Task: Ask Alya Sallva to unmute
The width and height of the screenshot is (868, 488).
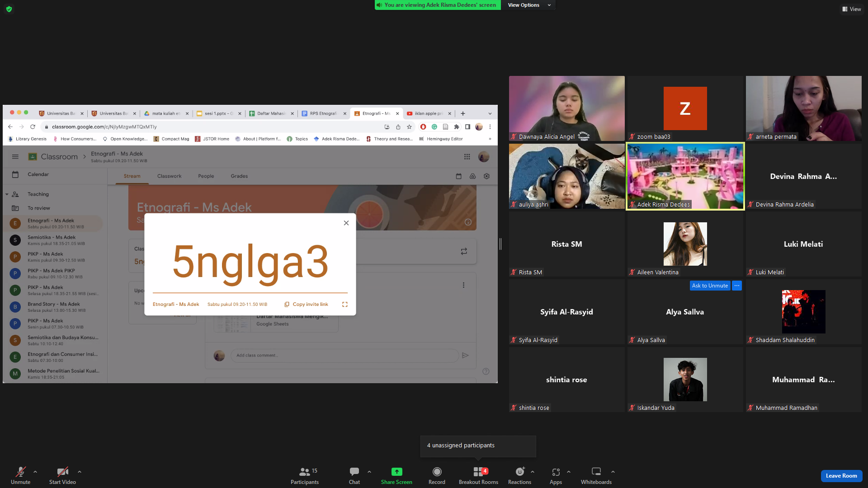Action: point(710,286)
